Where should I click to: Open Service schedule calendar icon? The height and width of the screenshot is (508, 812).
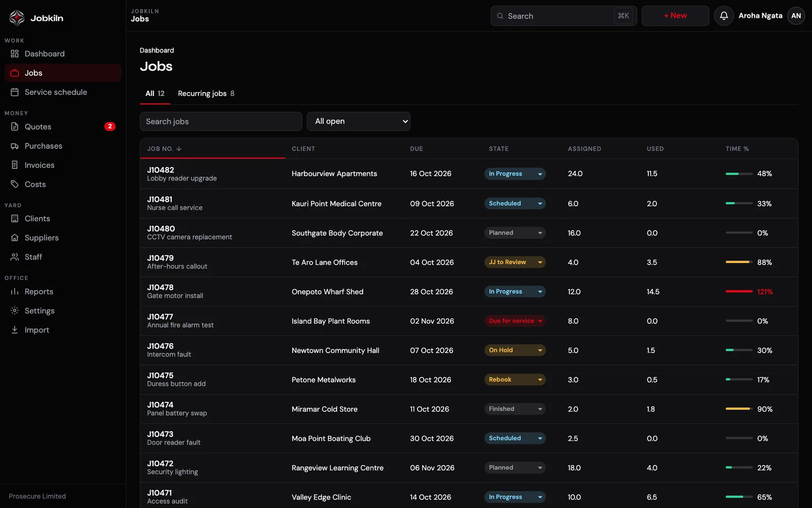point(15,92)
